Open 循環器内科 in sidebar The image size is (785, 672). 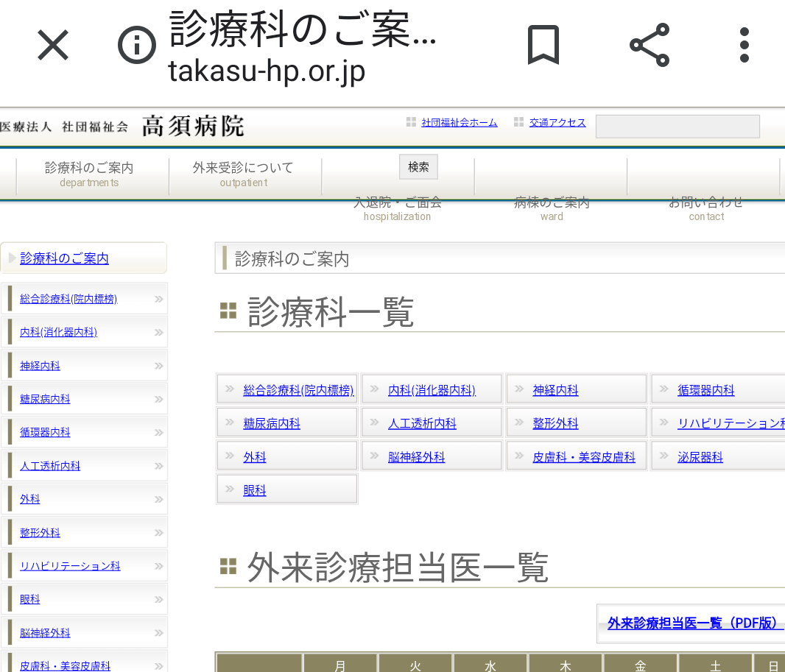(x=45, y=432)
